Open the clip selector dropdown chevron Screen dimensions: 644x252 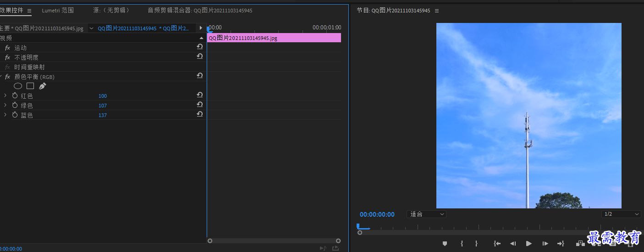coord(91,28)
